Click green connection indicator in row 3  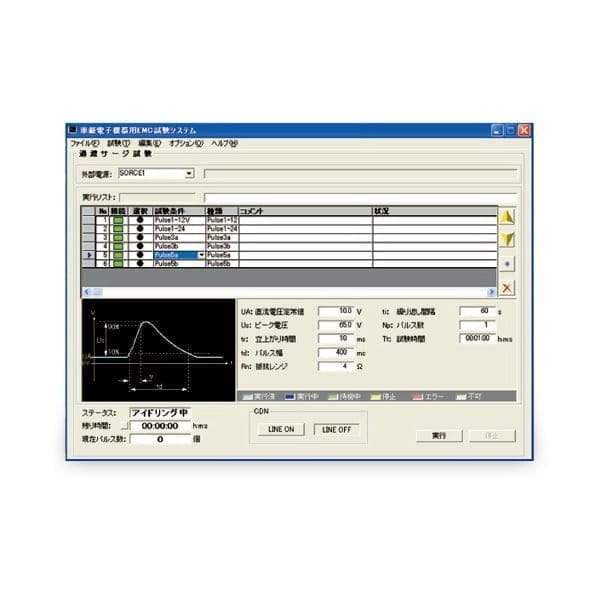click(118, 237)
